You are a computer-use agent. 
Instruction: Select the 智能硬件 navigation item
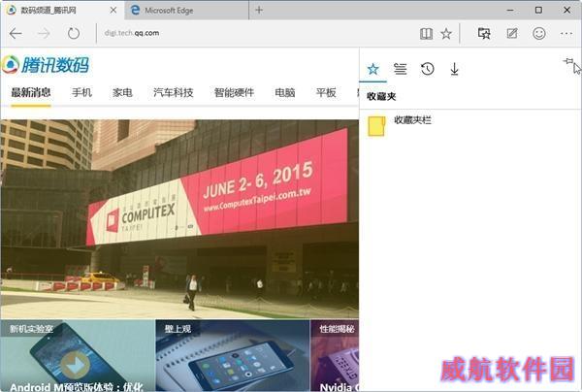click(234, 92)
